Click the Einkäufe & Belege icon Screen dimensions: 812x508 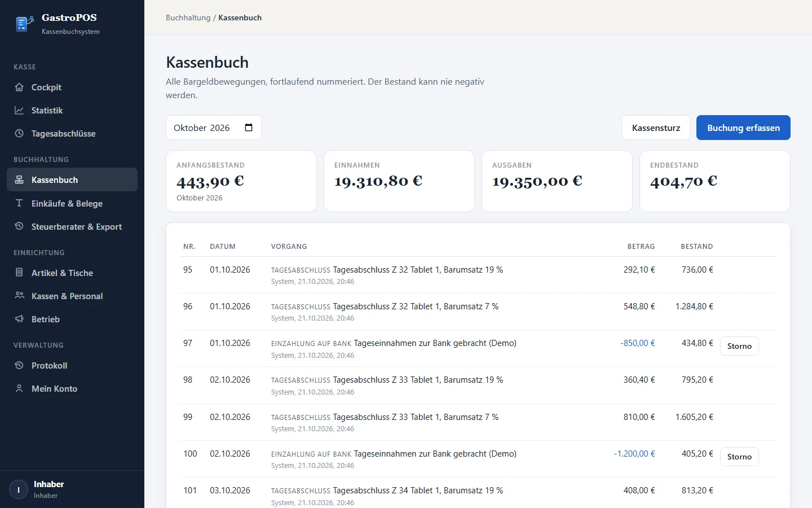[19, 203]
